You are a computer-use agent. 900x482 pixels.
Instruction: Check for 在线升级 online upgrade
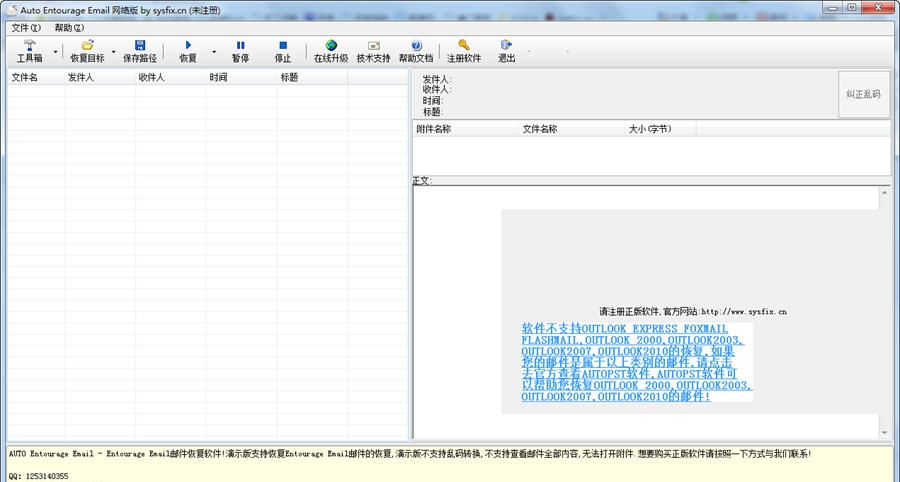coord(331,51)
